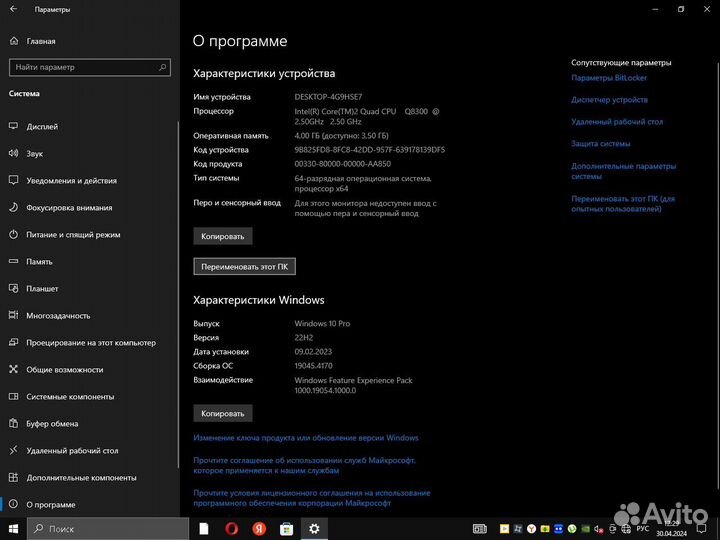Open the clock showing 30.04.2024
The height and width of the screenshot is (540, 720).
click(x=671, y=529)
